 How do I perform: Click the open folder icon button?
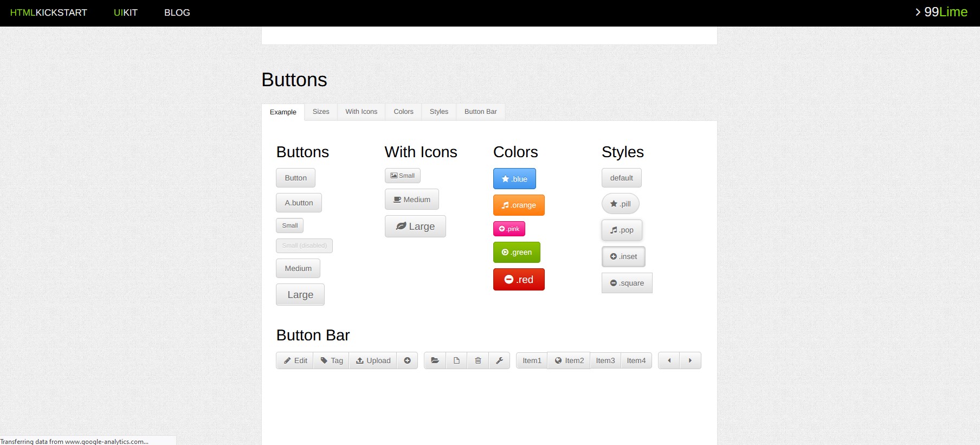435,360
